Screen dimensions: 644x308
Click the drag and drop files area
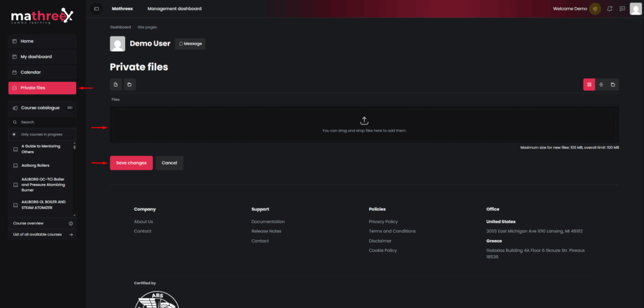pyautogui.click(x=364, y=125)
